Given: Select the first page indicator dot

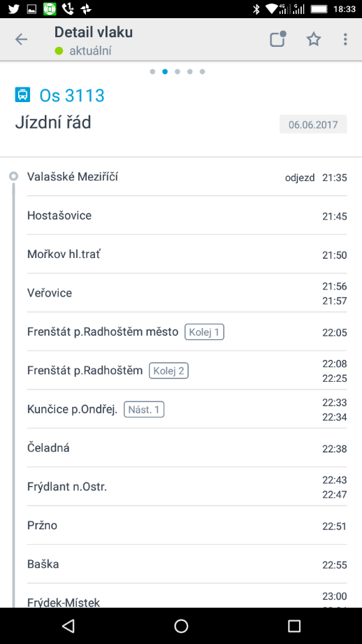Looking at the screenshot, I should point(152,71).
